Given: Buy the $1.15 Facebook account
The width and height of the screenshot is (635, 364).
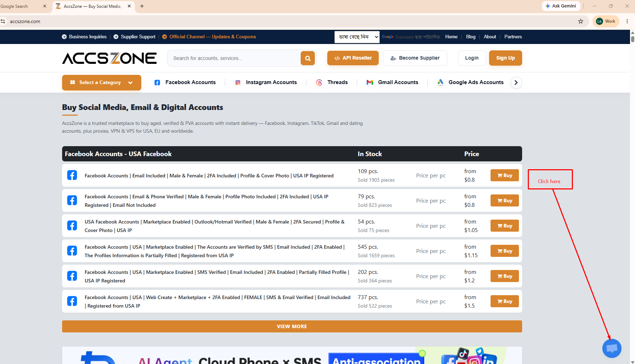Looking at the screenshot, I should click(505, 251).
